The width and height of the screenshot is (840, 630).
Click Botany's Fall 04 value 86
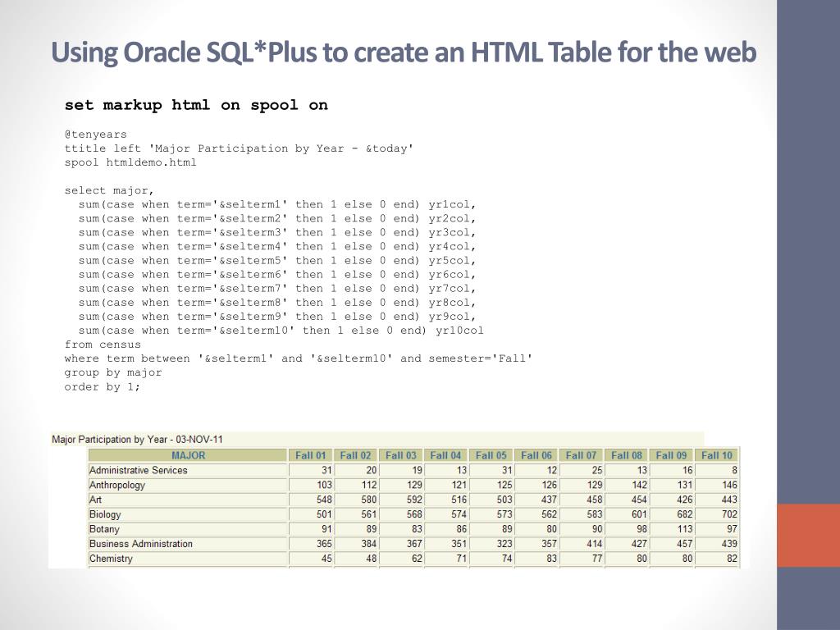(462, 529)
